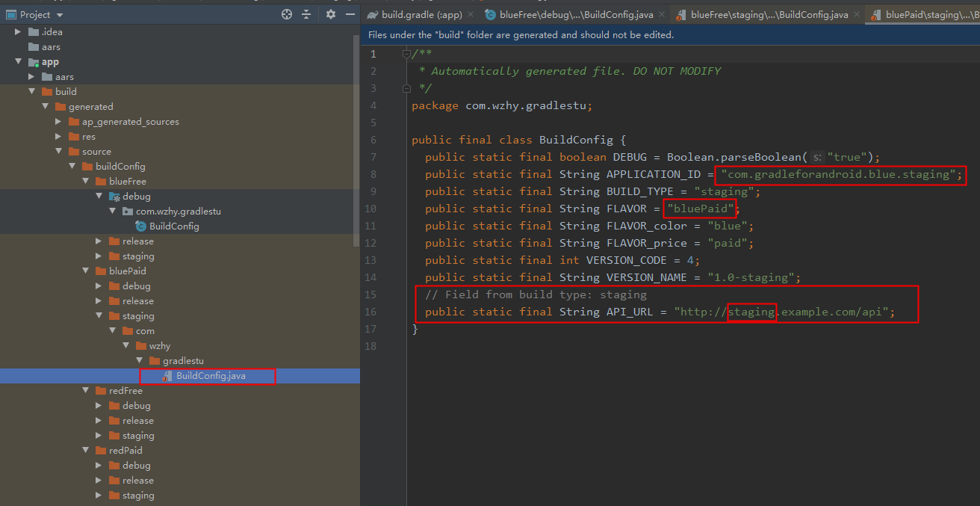The width and height of the screenshot is (980, 506).
Task: Fold the comment block at line 1
Action: (406, 54)
